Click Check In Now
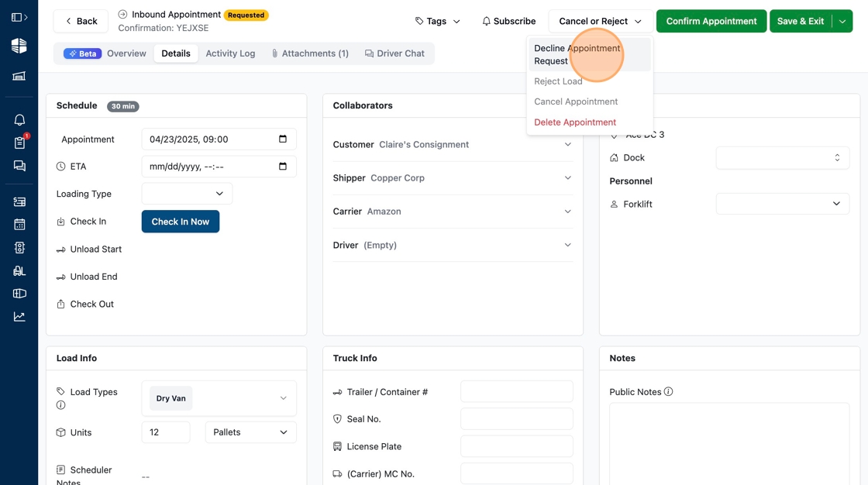Viewport: 868px width, 485px height. coord(181,222)
